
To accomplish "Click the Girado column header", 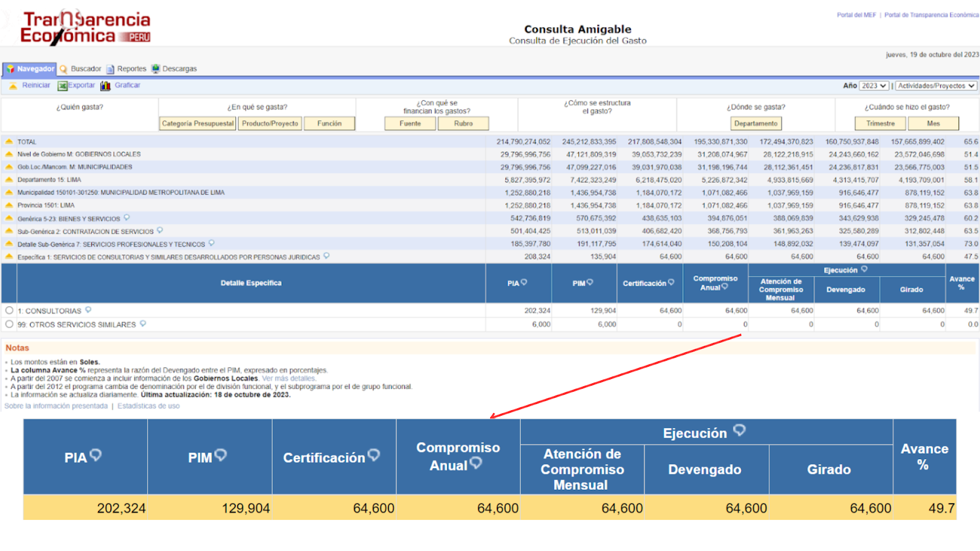I will point(911,290).
